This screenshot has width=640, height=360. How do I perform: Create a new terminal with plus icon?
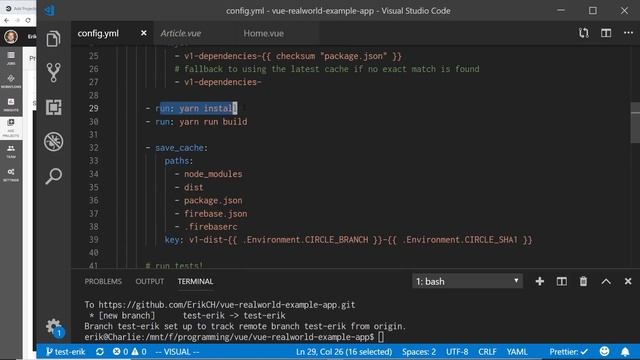click(540, 281)
